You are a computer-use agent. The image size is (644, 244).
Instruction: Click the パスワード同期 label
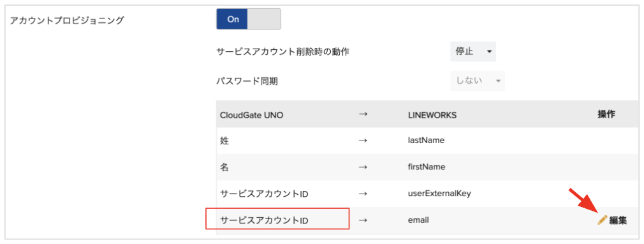[x=247, y=82]
